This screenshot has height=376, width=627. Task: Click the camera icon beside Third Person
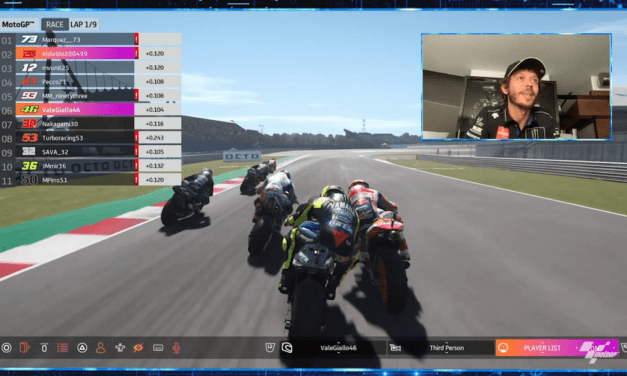coord(395,348)
